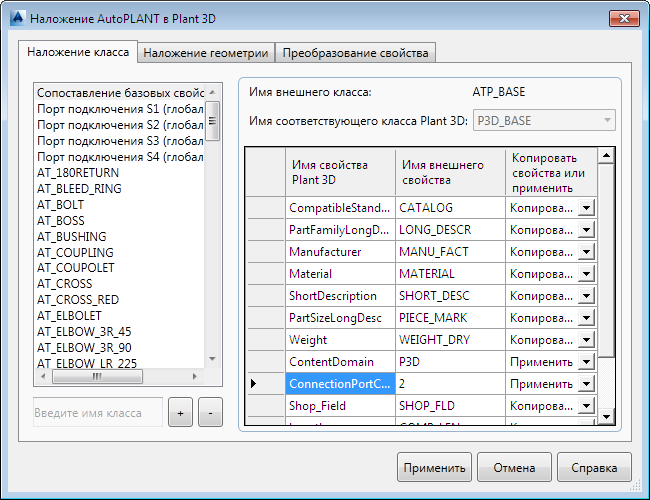The height and width of the screenshot is (500, 650).
Task: Click the Отмена button
Action: (x=514, y=467)
